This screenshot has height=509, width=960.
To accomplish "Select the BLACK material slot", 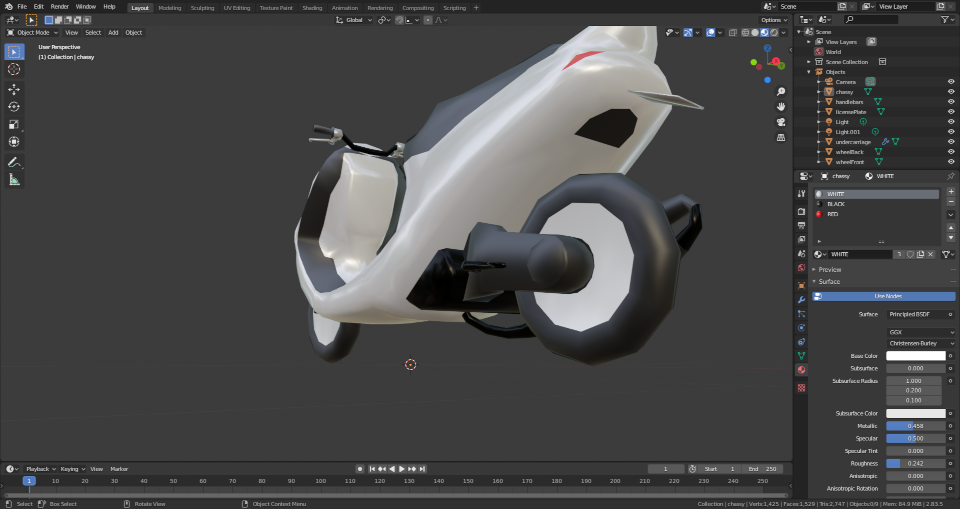I will tap(876, 204).
